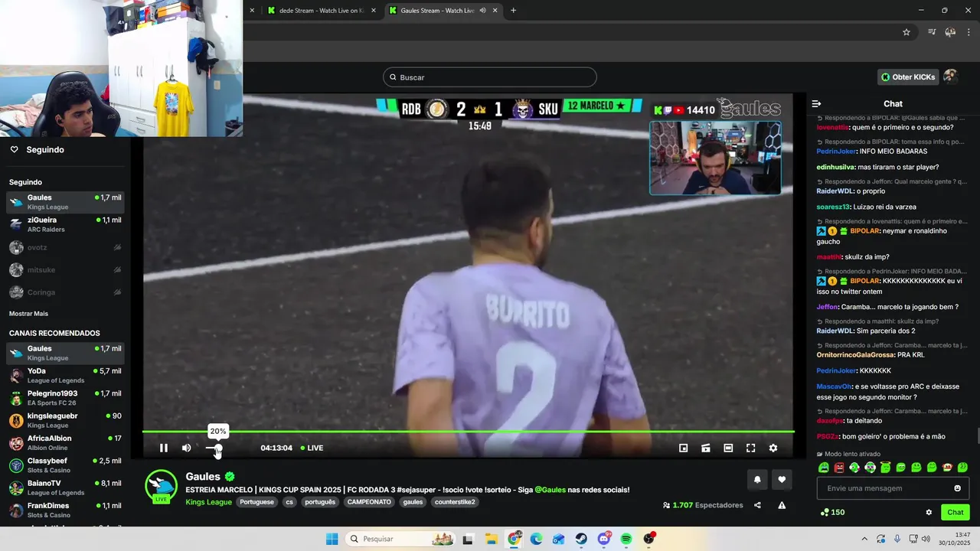
Task: Open YoDa recommended channel
Action: coord(65,375)
